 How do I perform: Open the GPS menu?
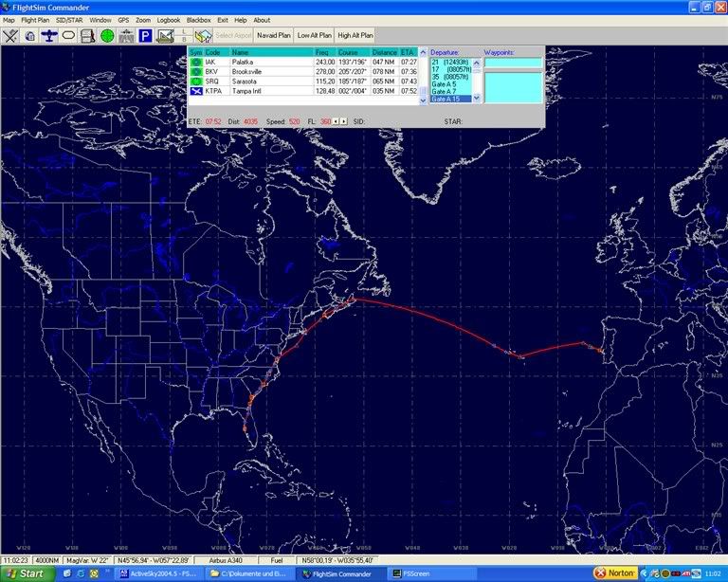[x=123, y=20]
